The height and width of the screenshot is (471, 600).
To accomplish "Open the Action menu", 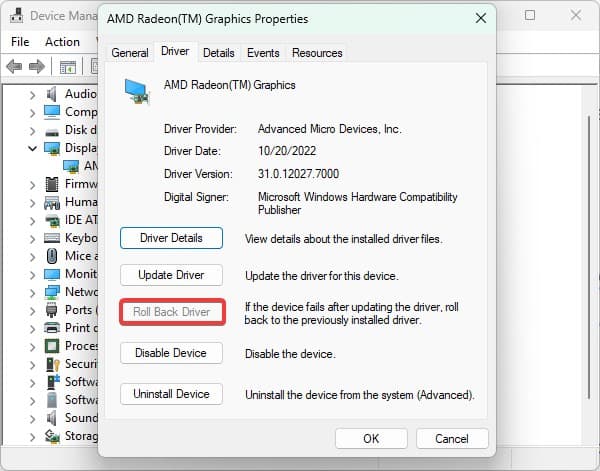I will 62,41.
